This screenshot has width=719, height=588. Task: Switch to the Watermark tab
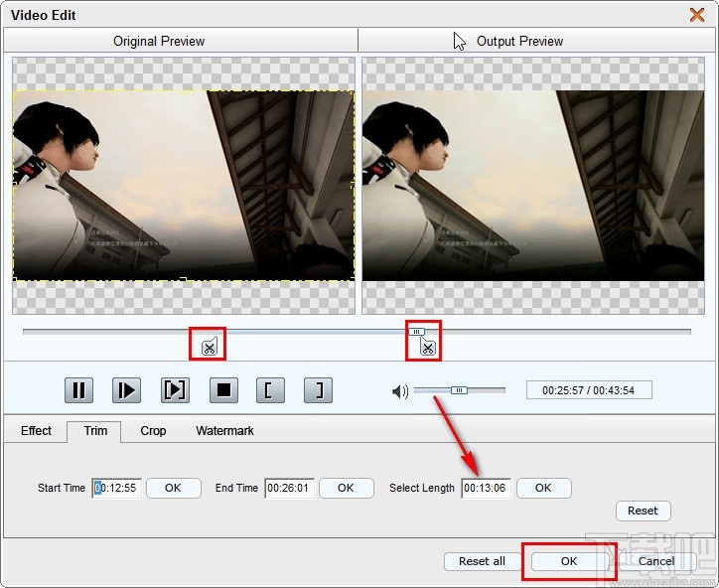[x=224, y=431]
